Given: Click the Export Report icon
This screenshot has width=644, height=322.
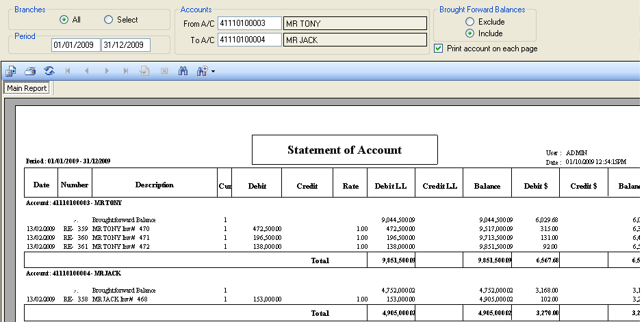Looking at the screenshot, I should point(11,70).
